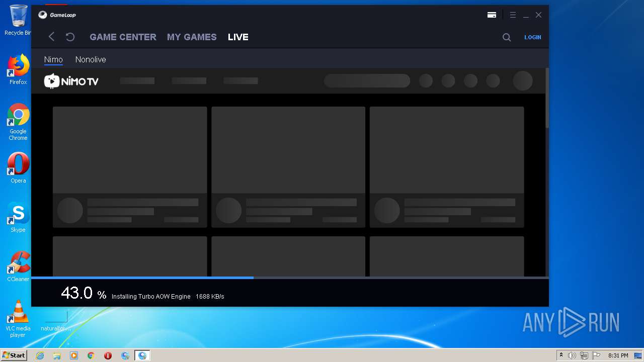Click the 8:31 PM taskbar clock

[x=618, y=355]
